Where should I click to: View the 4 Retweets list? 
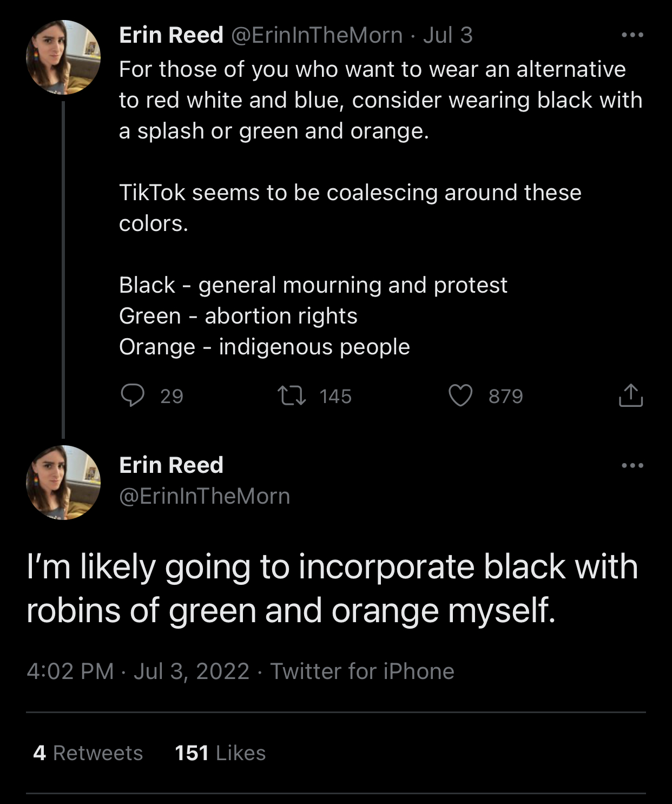click(x=88, y=753)
